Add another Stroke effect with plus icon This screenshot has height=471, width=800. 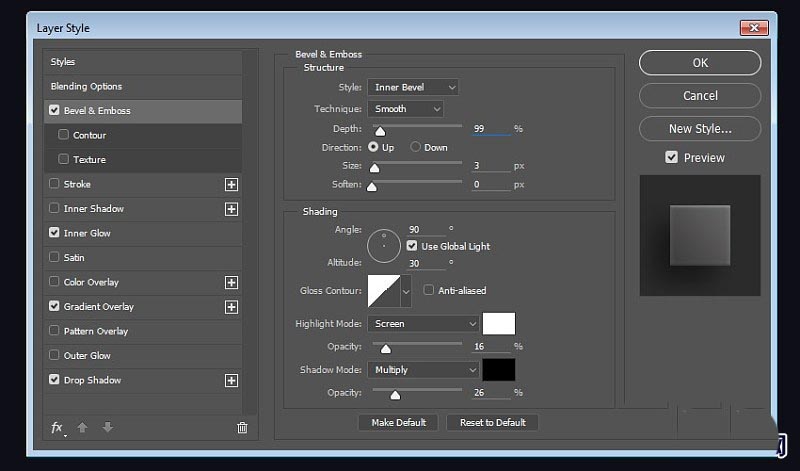[232, 184]
